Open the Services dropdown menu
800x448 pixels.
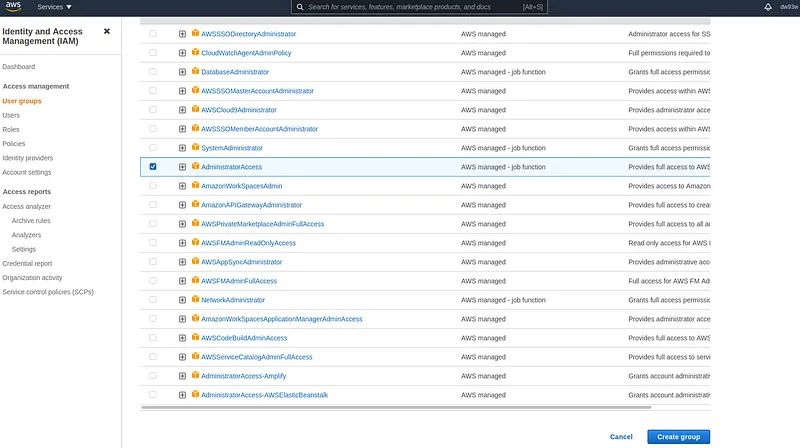point(54,7)
